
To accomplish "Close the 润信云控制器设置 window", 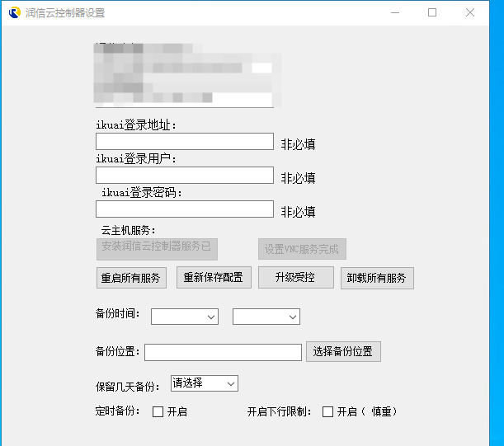I will tap(470, 12).
